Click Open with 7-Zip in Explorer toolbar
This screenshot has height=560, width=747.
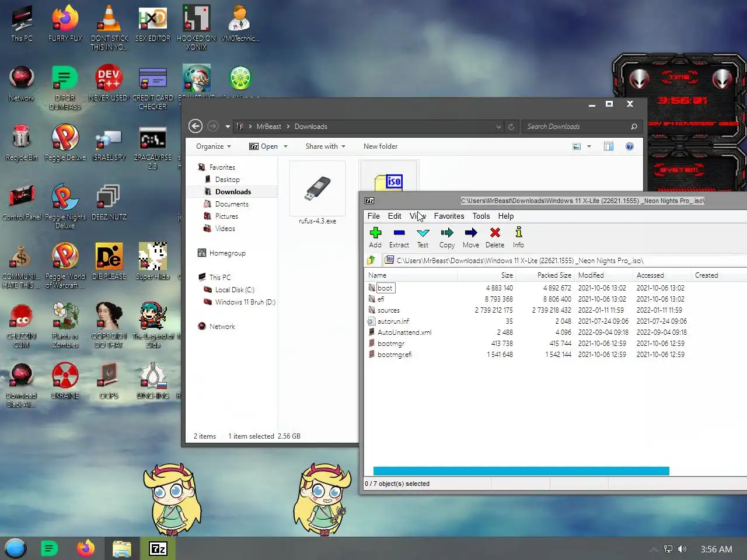pyautogui.click(x=263, y=146)
